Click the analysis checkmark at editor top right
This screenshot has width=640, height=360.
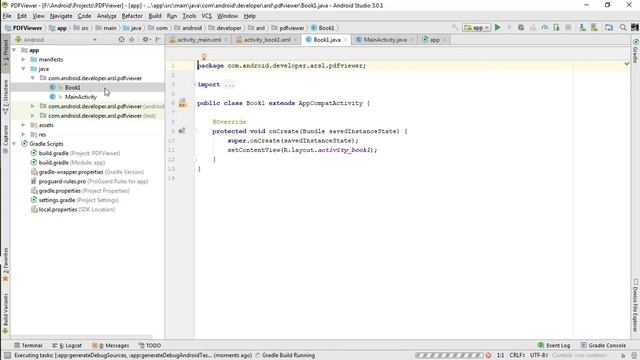(x=627, y=64)
